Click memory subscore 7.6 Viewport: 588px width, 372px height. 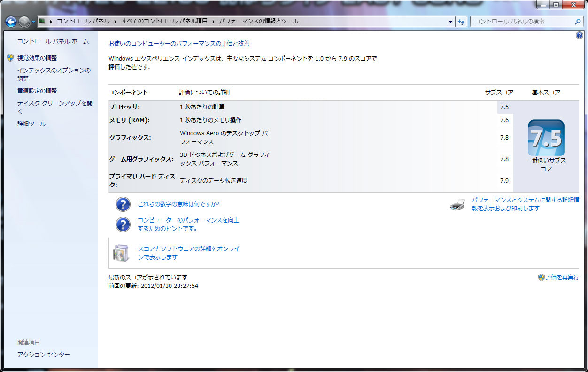click(504, 120)
